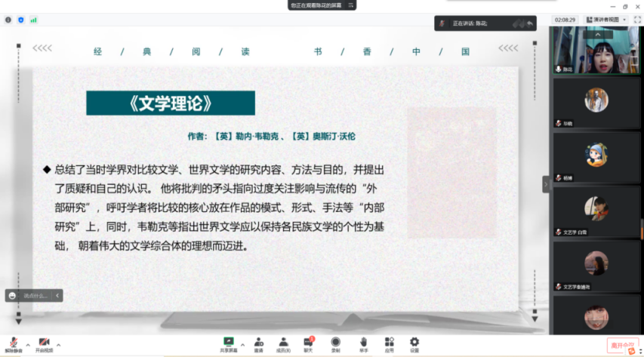Collapse the participant video sidebar arrow

[546, 184]
